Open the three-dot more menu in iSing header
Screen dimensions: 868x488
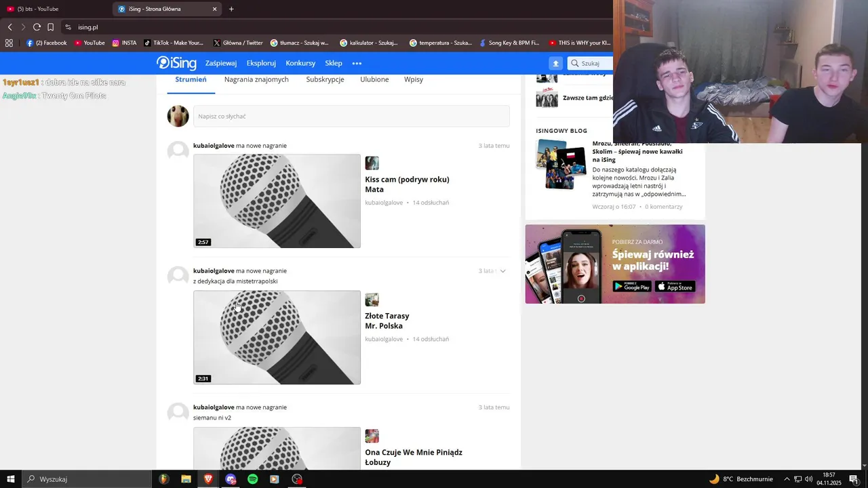[x=357, y=63]
